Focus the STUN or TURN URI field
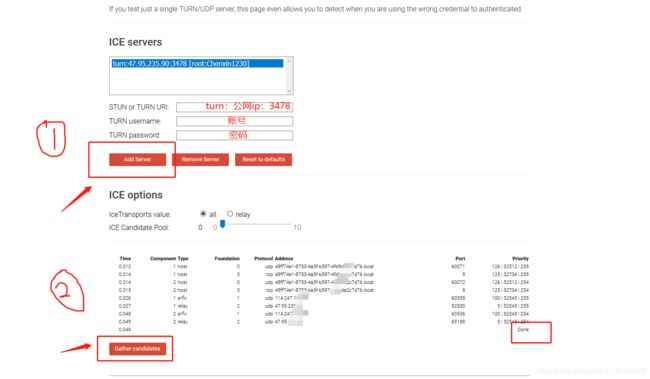Screen dimensions: 650x379 (234, 107)
